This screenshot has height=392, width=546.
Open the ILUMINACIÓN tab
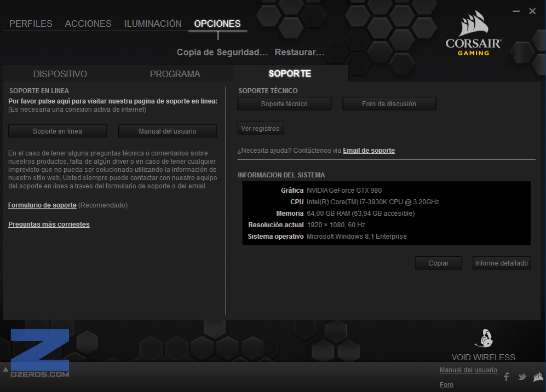click(x=153, y=24)
